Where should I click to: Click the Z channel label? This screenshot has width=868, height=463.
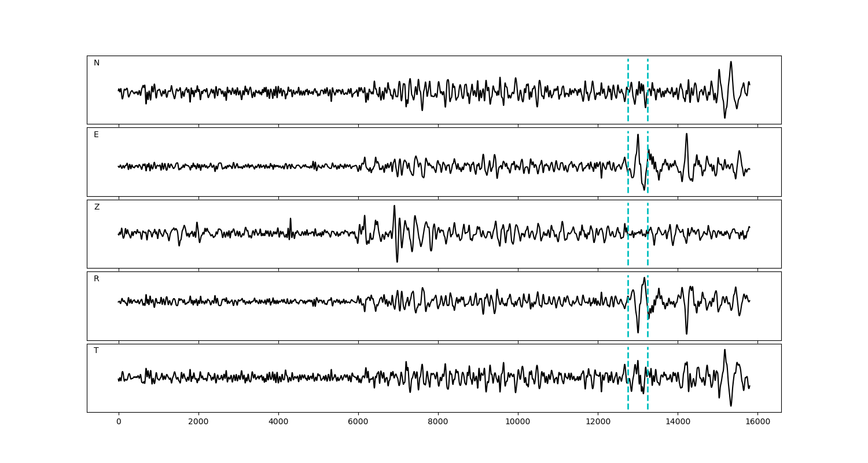[x=97, y=207]
